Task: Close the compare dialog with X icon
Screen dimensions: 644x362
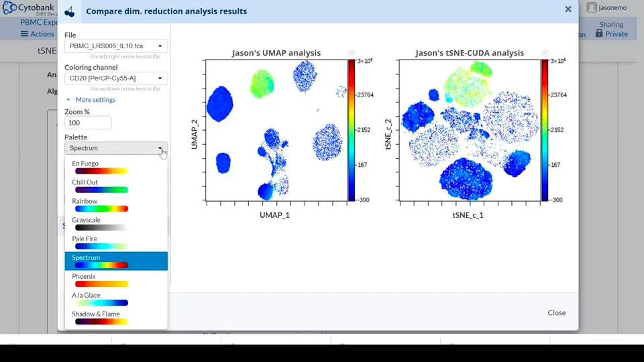Action: coord(568,9)
